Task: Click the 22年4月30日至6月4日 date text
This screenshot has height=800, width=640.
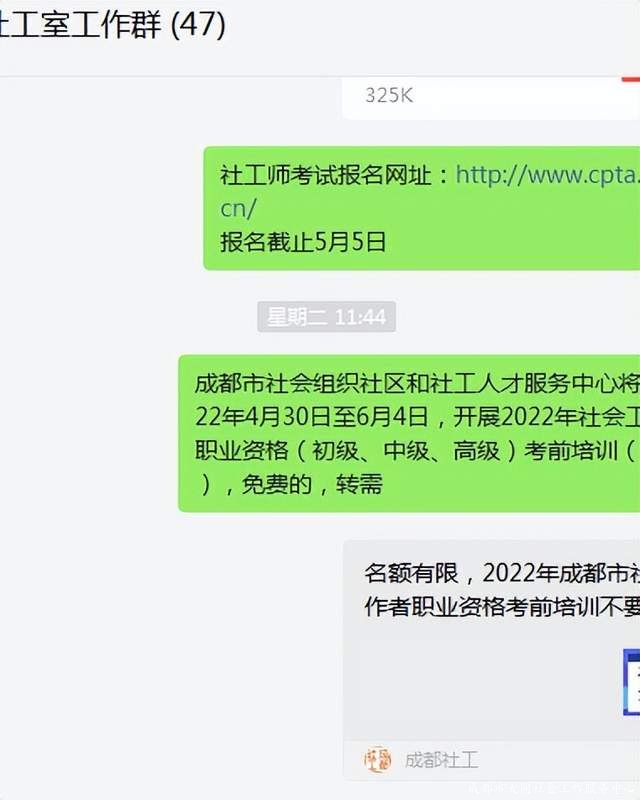Action: click(x=311, y=417)
